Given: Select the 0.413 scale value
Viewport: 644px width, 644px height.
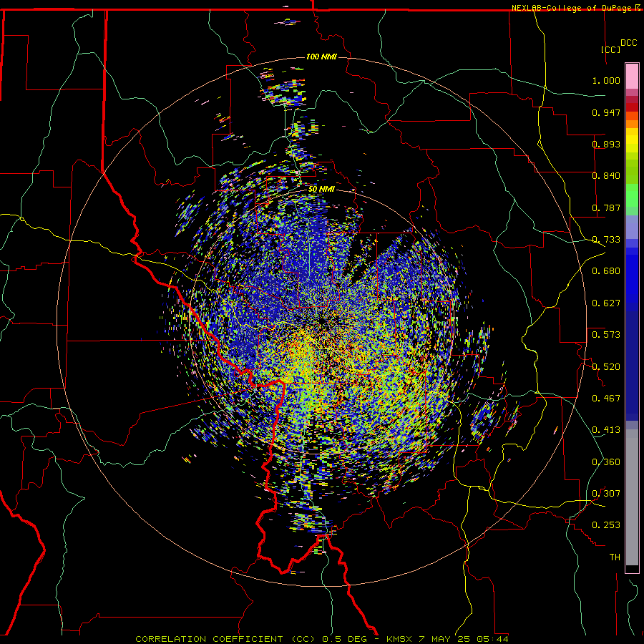Looking at the screenshot, I should point(606,430).
